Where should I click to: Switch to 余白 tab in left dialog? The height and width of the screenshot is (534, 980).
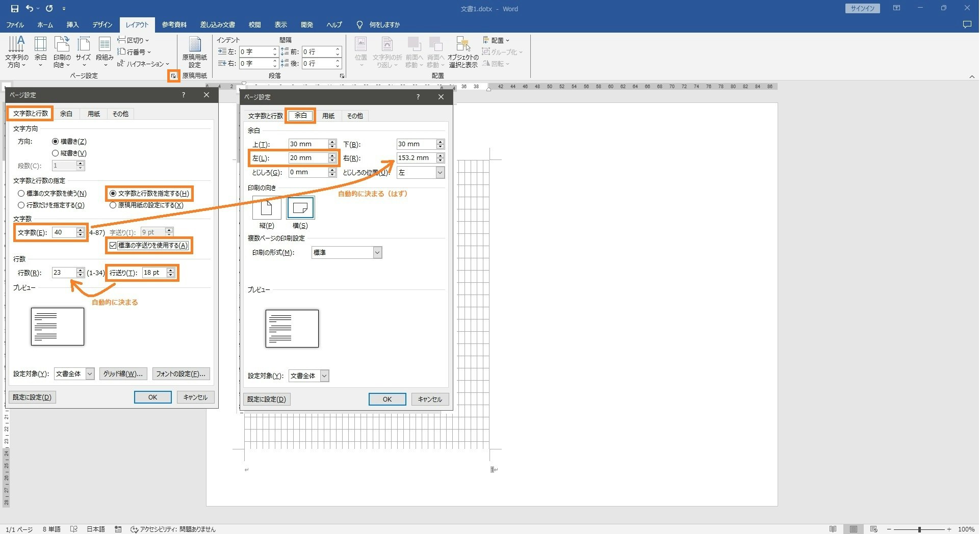coord(66,114)
